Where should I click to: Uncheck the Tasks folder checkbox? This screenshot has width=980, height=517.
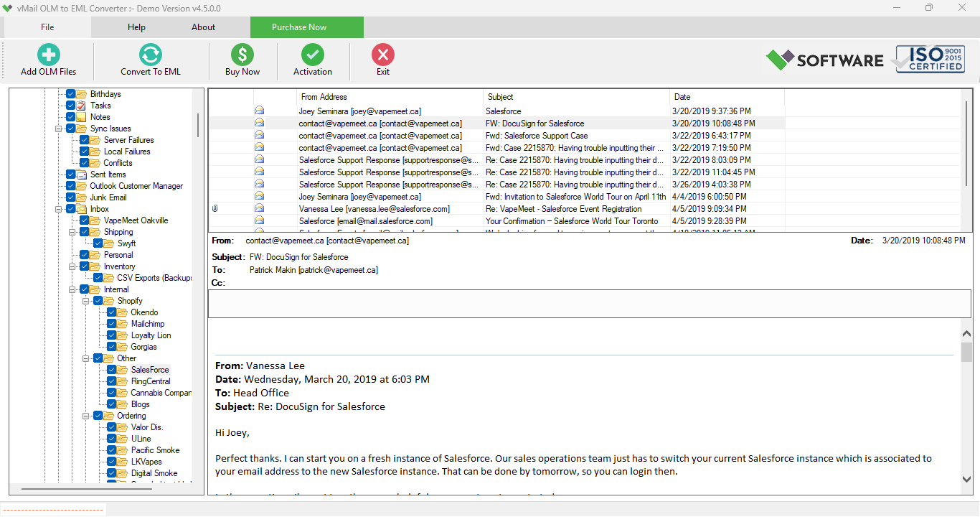pos(70,105)
